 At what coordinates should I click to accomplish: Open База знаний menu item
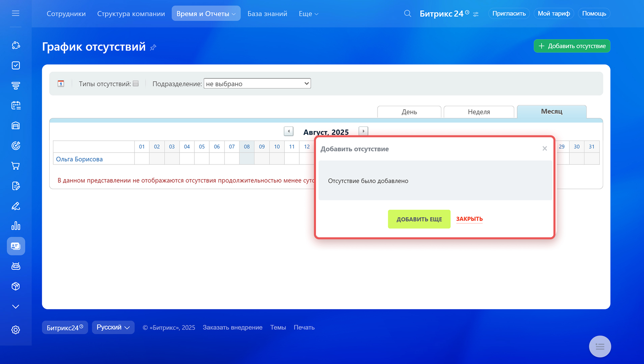tap(267, 13)
